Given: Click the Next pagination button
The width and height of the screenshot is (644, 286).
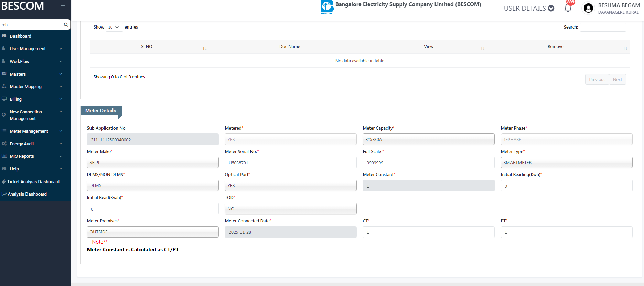Looking at the screenshot, I should click(x=617, y=79).
